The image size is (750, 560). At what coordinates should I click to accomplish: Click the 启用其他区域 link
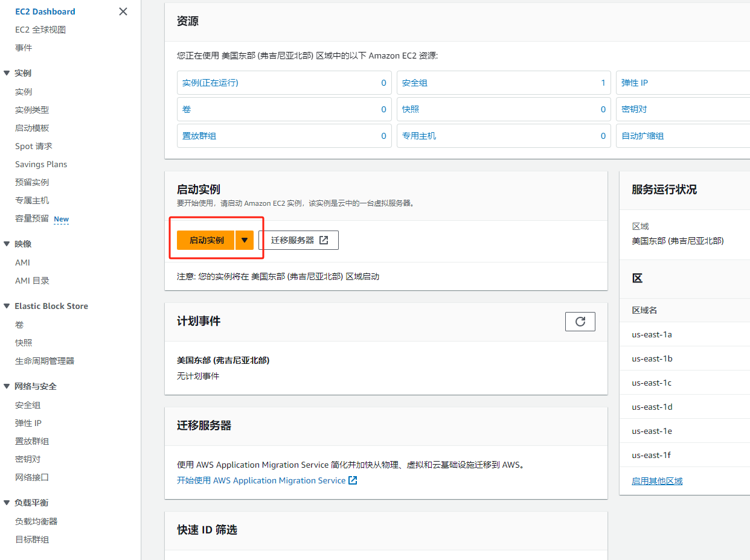(657, 481)
